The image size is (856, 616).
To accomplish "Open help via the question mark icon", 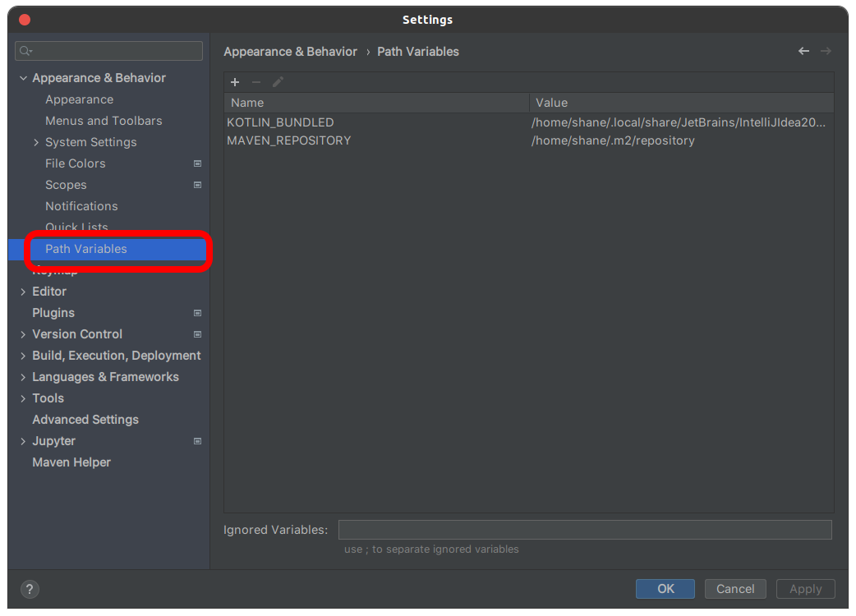I will [x=30, y=589].
